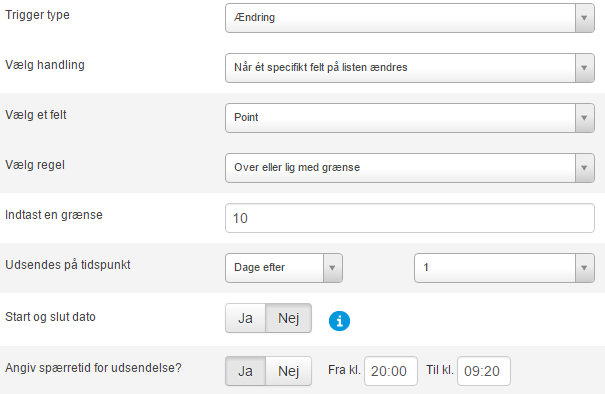
Task: Open Vælg et felt dropdown arrow
Action: pos(584,118)
